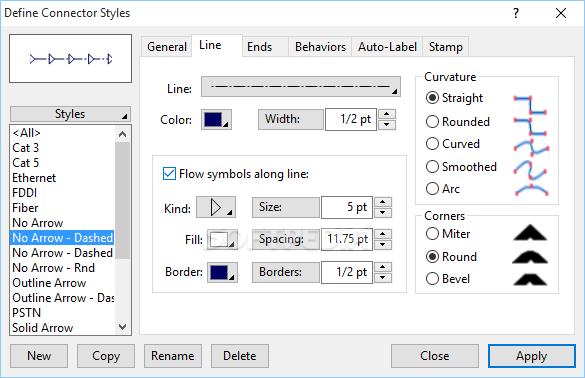Decrease the line Width value
Image resolution: width=585 pixels, height=378 pixels.
pyautogui.click(x=387, y=125)
